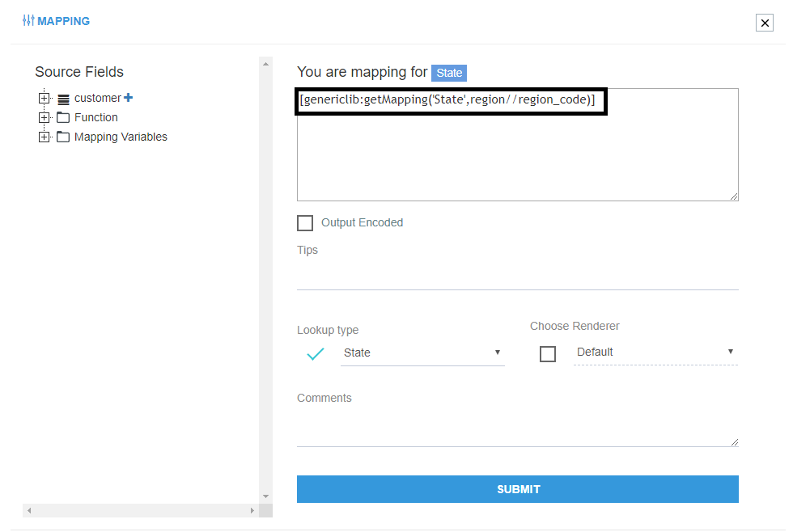Screen dimensions: 793x532
Task: Click the Function folder icon
Action: click(x=63, y=117)
